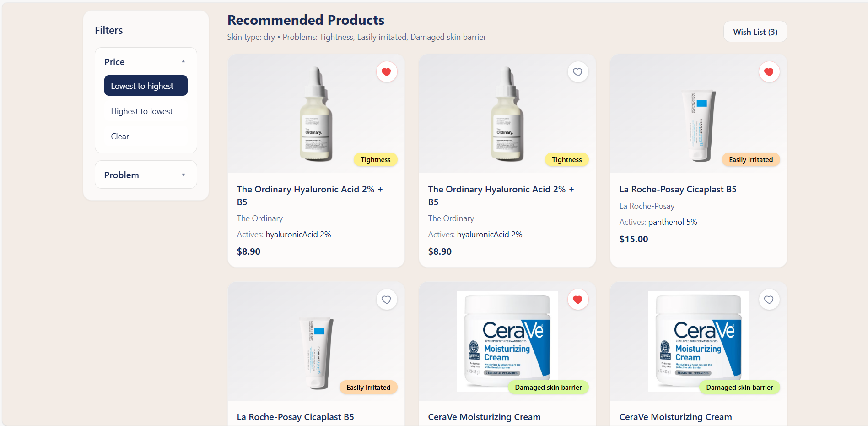Open the first Ordinary serum bottle image
Screen dimensions: 868x426
[316, 114]
